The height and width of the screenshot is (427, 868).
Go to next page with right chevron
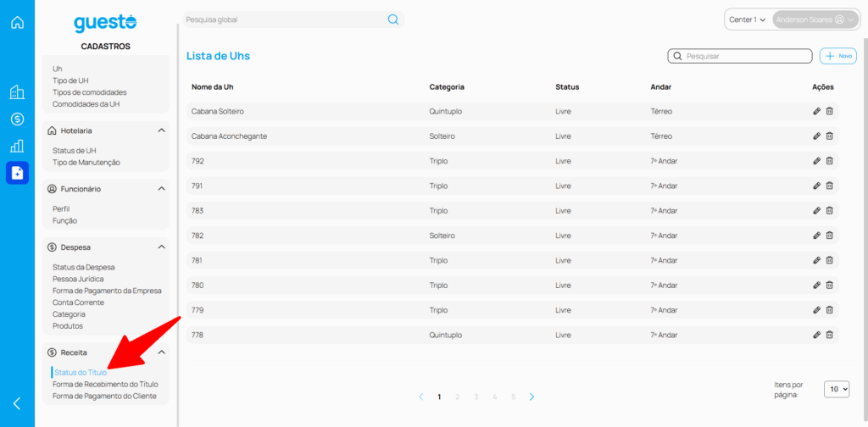[x=531, y=396]
